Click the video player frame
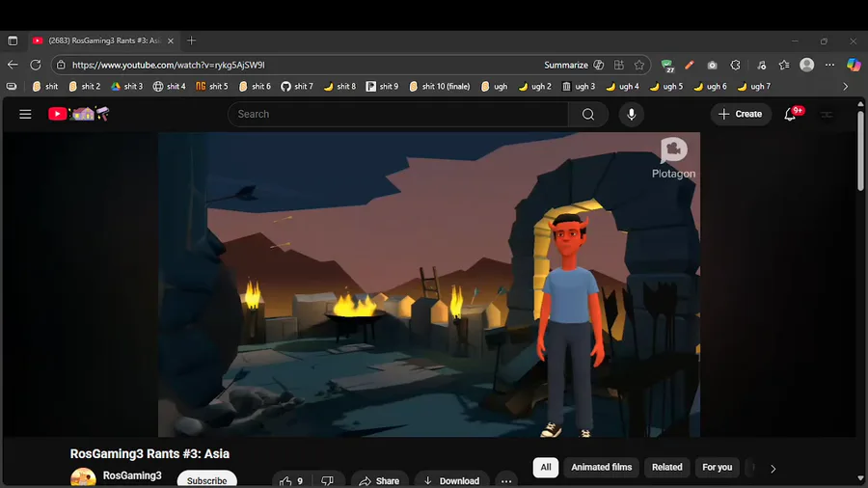This screenshot has height=488, width=868. click(x=429, y=285)
